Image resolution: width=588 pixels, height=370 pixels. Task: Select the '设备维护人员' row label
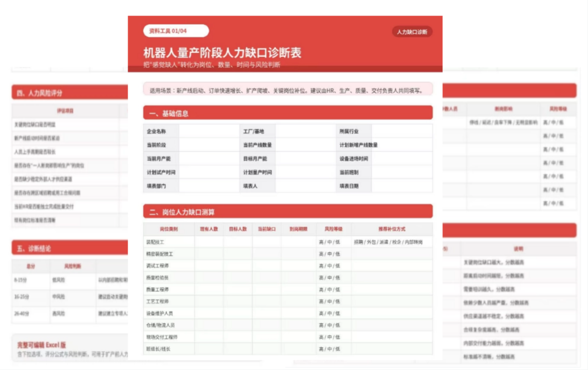(160, 313)
